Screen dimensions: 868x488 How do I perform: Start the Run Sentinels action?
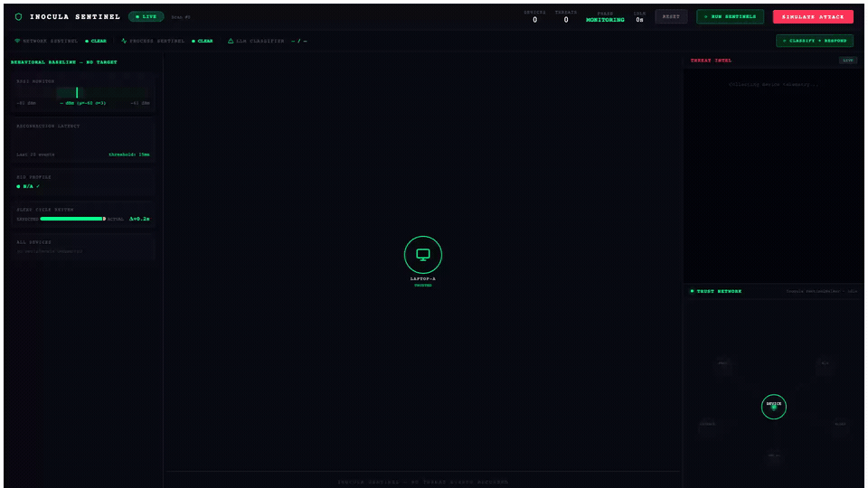pyautogui.click(x=731, y=16)
